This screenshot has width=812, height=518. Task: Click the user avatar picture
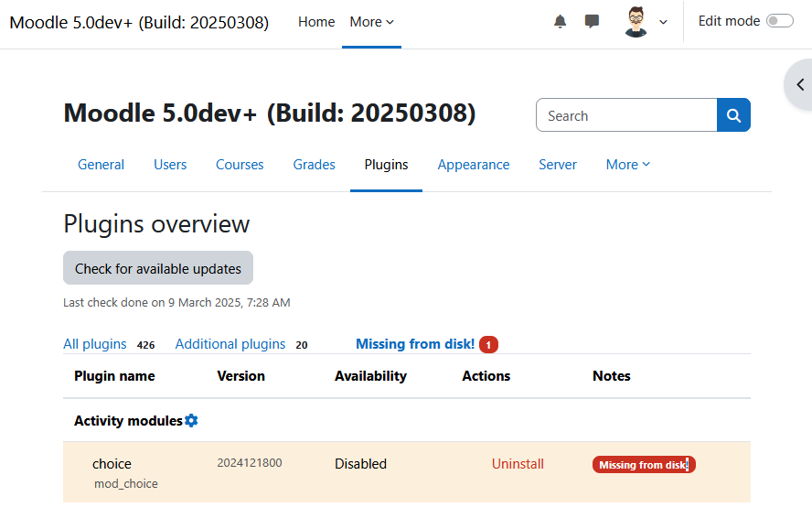pyautogui.click(x=636, y=22)
